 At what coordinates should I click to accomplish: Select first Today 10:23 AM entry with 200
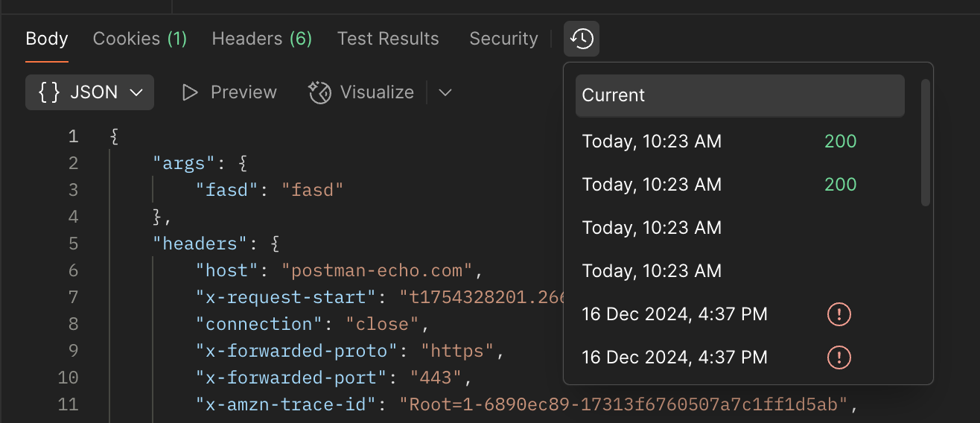(719, 141)
